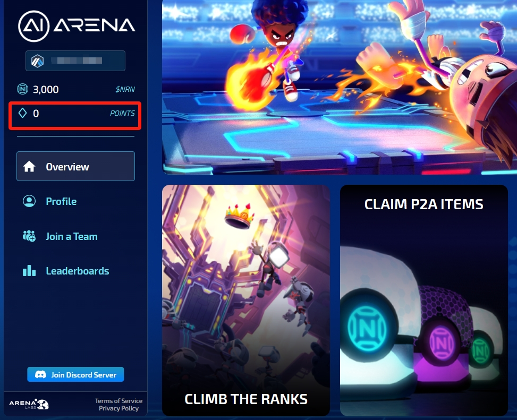Select Join a Team in sidebar
Image resolution: width=517 pixels, height=420 pixels.
click(x=72, y=236)
